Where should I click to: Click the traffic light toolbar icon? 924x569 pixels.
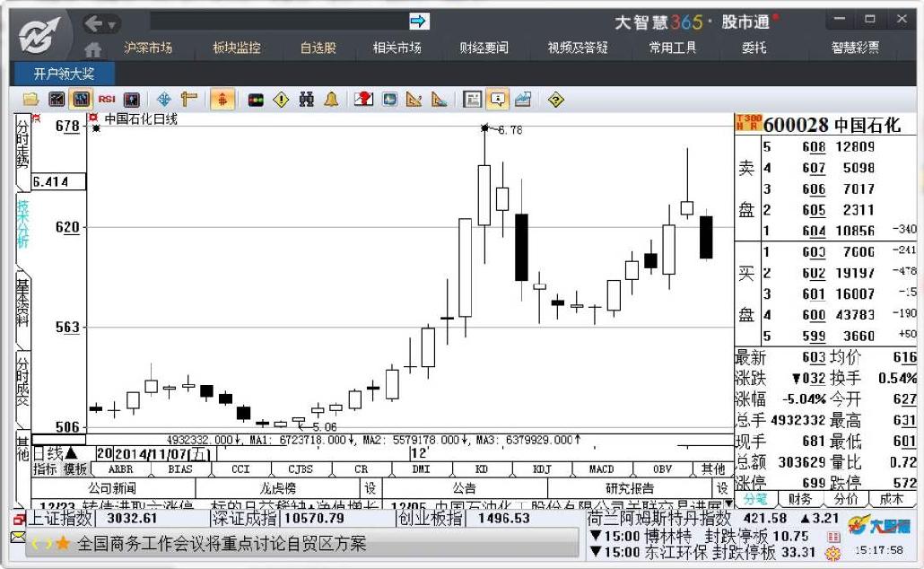pos(256,101)
